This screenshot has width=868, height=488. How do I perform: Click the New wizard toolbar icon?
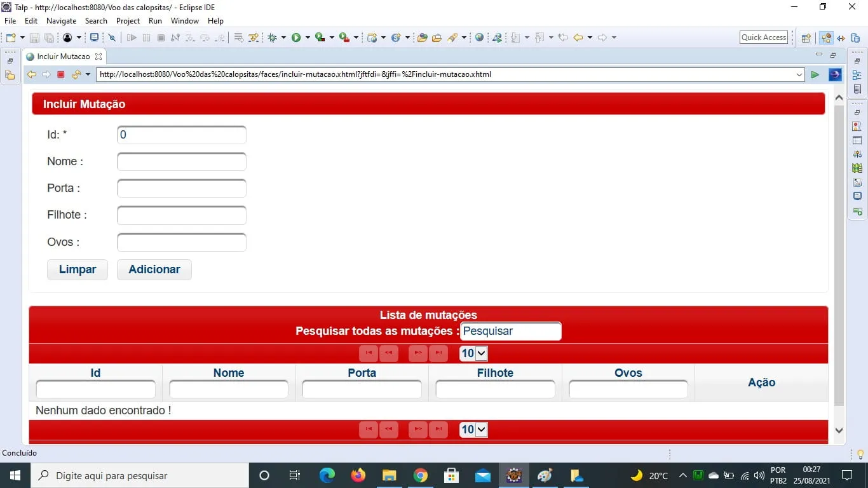[x=11, y=37]
